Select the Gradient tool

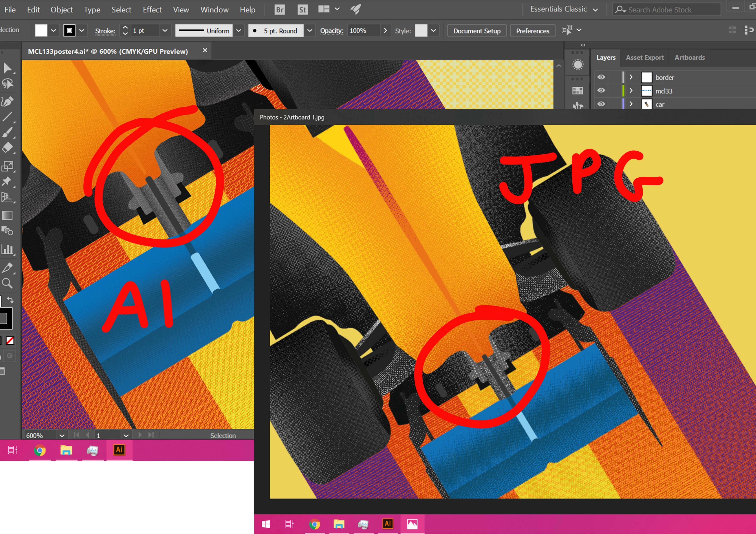pos(7,216)
